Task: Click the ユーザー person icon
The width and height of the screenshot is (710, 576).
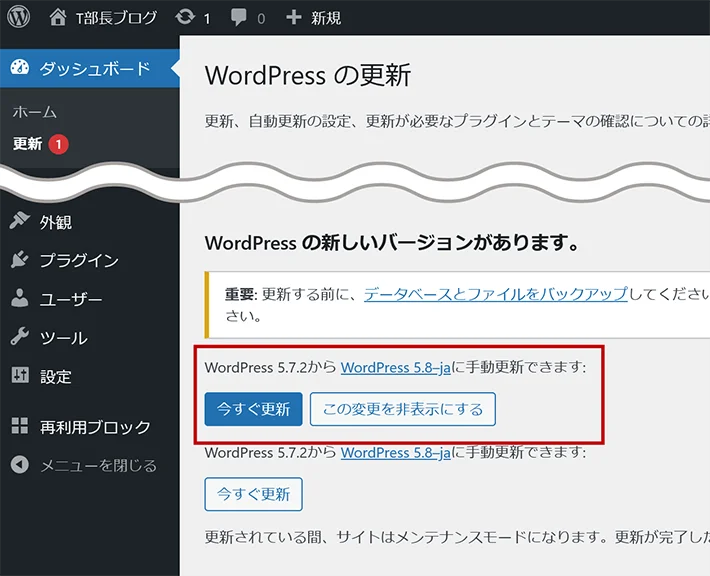Action: coord(19,298)
